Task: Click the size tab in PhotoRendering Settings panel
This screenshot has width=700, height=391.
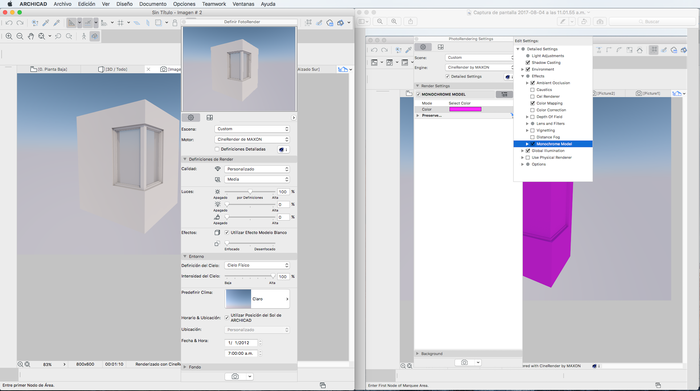Action: tap(441, 47)
